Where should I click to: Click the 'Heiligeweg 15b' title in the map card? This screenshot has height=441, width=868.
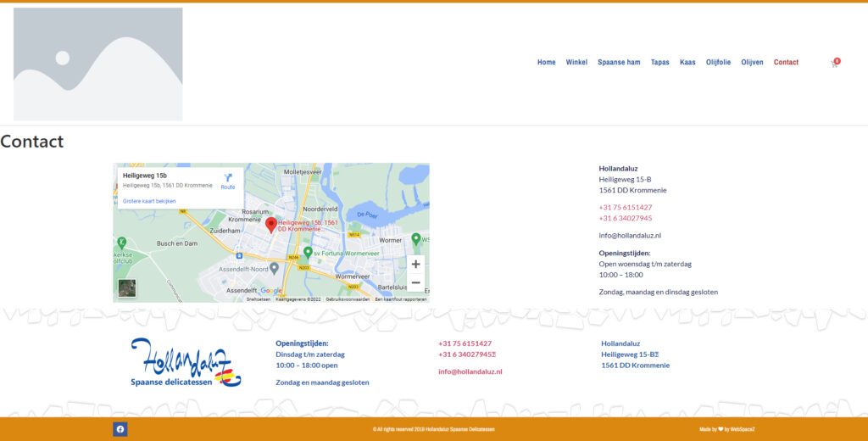pyautogui.click(x=144, y=176)
